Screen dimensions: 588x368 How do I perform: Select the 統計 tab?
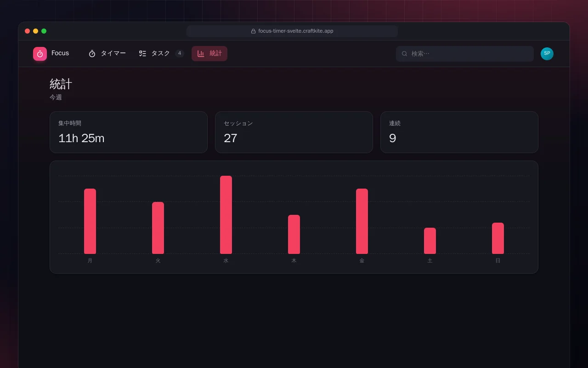[209, 54]
